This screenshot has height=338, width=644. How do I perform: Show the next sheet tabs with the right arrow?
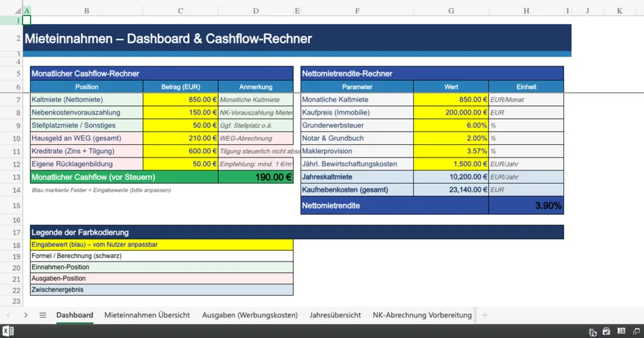tap(25, 315)
